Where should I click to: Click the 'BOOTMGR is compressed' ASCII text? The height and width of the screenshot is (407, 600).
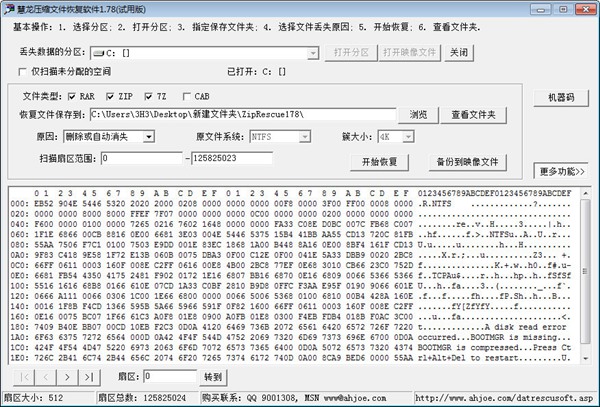click(x=468, y=348)
